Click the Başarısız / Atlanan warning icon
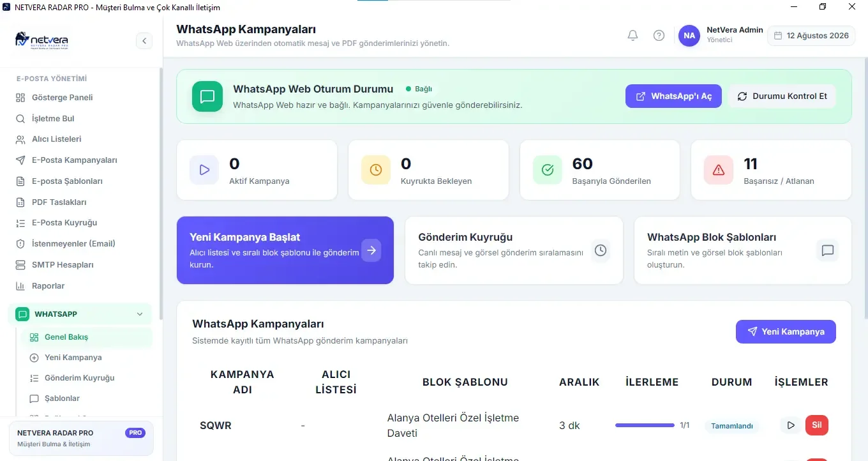This screenshot has width=868, height=461. (719, 170)
